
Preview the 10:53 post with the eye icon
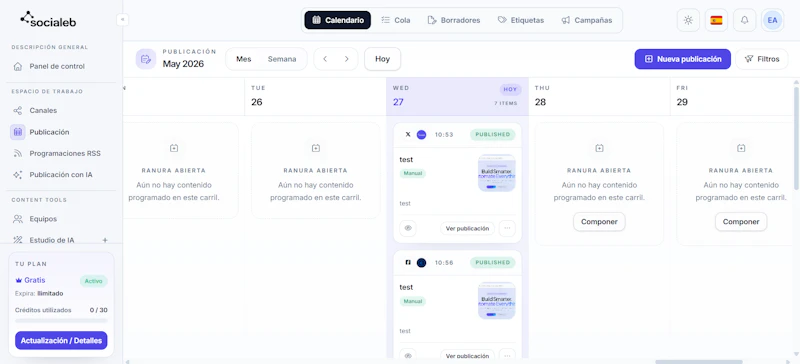tap(408, 228)
